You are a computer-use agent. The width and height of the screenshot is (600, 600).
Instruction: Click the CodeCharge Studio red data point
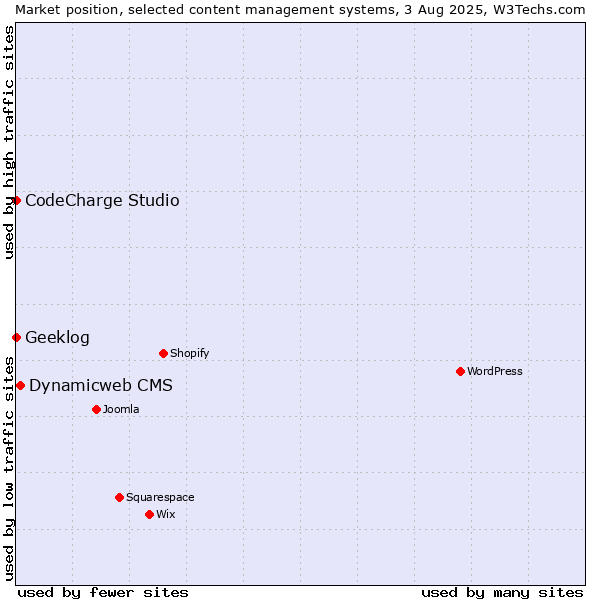(x=16, y=201)
